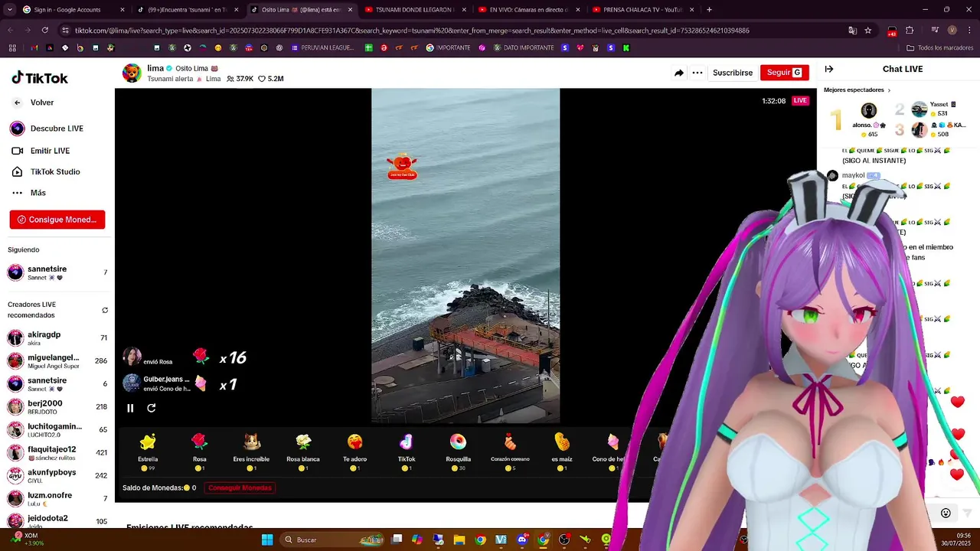Click Conseguir Monedas under the gift bar
Viewport: 980px width, 551px height.
(x=240, y=487)
